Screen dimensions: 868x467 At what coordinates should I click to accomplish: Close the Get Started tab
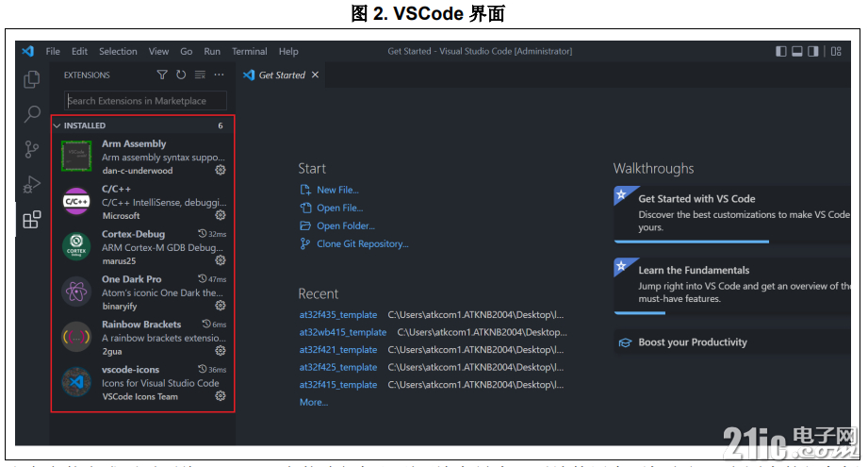(315, 75)
